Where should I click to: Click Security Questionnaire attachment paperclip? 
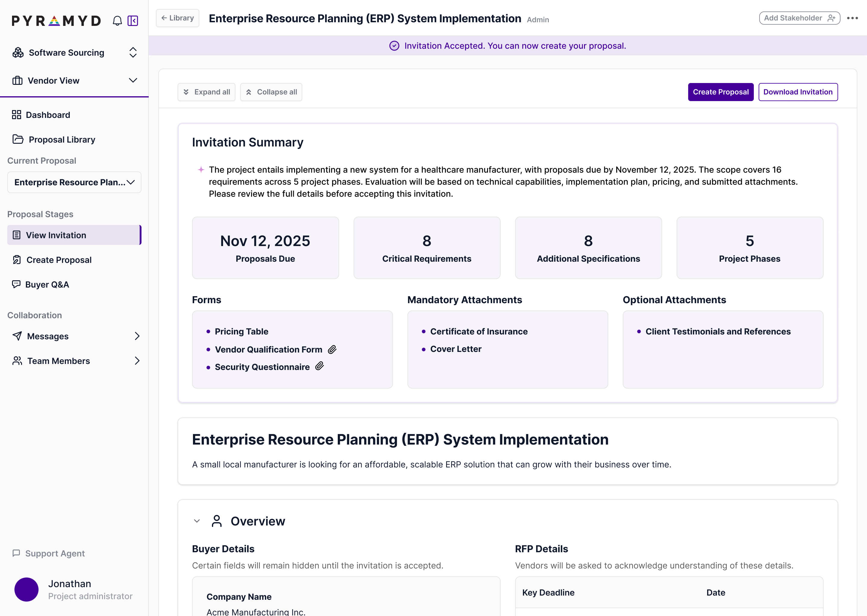pyautogui.click(x=320, y=366)
